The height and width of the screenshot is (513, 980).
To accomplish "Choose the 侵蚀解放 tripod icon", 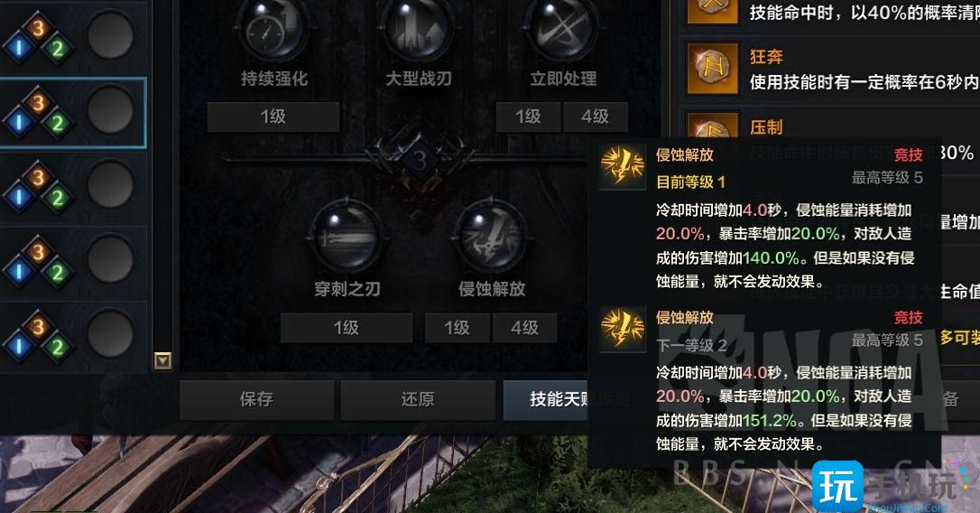I will tap(491, 238).
